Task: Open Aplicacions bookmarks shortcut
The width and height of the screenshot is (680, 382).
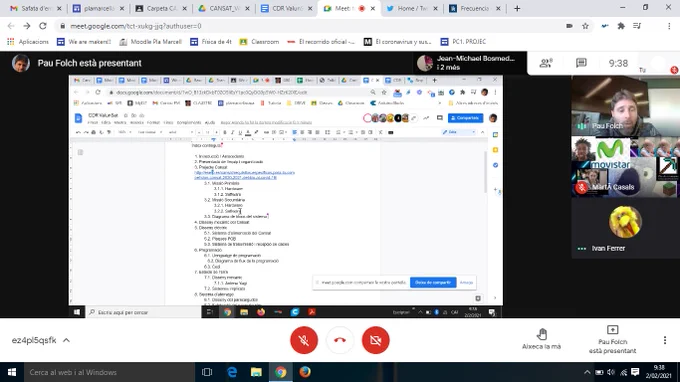Action: click(x=28, y=42)
